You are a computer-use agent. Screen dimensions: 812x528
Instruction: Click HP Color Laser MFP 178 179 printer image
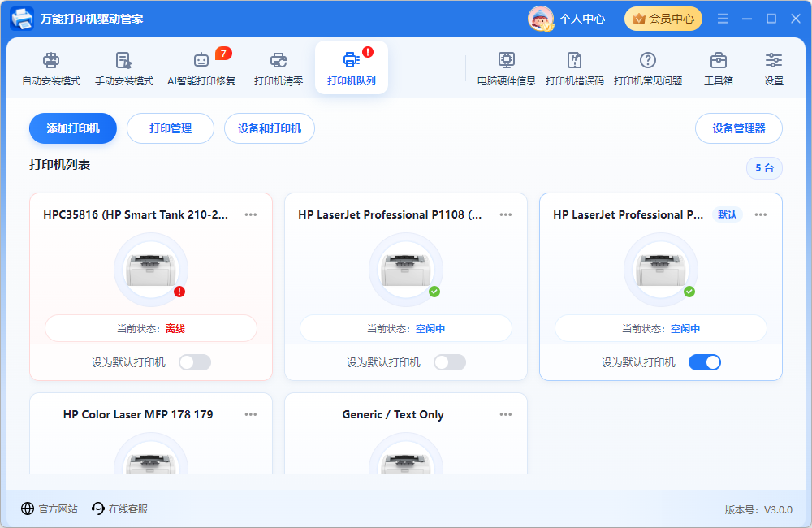[151, 453]
